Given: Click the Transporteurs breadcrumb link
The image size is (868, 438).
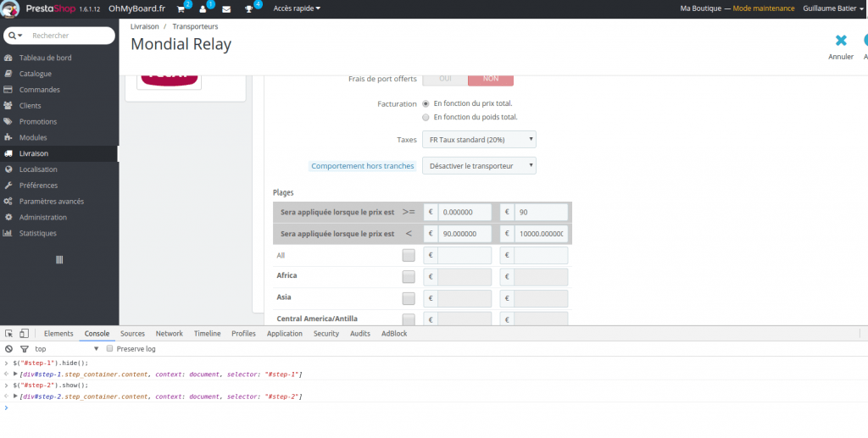Looking at the screenshot, I should (x=196, y=26).
